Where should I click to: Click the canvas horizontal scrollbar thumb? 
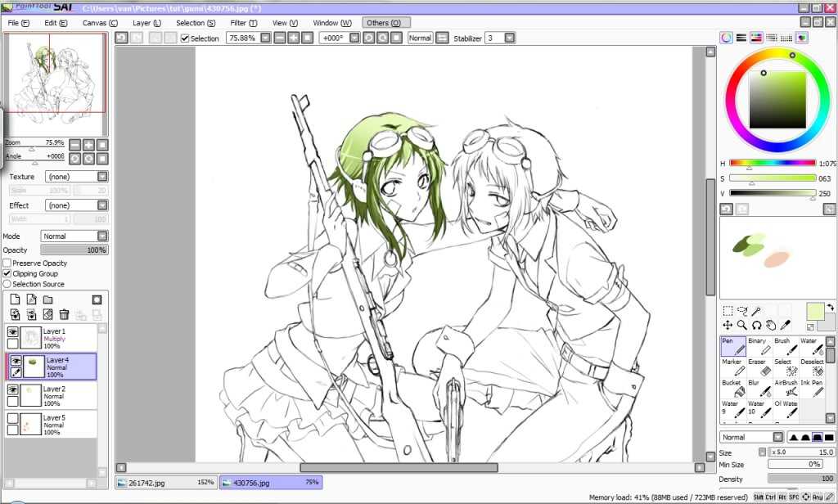point(399,468)
